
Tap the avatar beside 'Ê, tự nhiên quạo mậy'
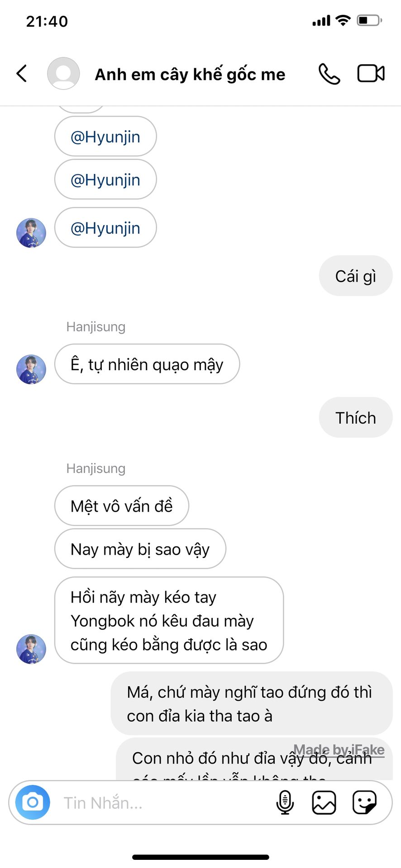coord(31,369)
